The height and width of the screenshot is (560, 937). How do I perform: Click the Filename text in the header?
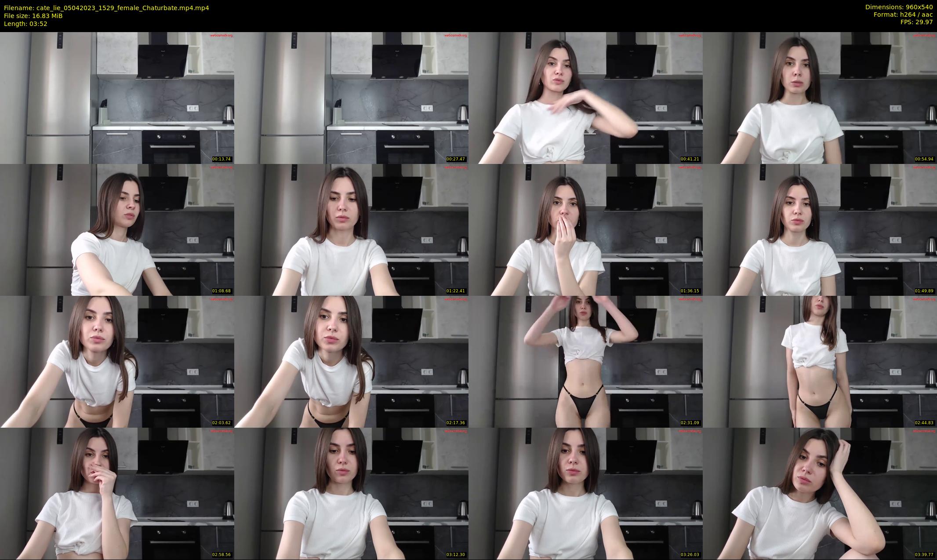click(x=106, y=8)
